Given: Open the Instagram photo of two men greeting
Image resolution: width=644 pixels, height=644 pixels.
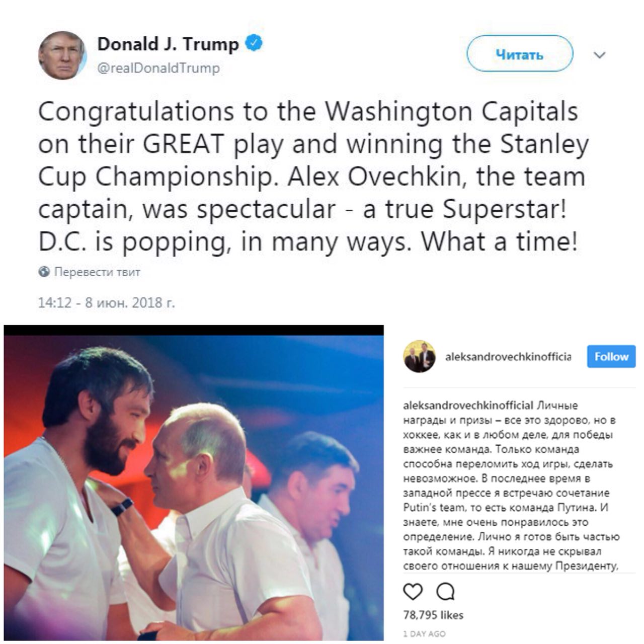Looking at the screenshot, I should tap(194, 483).
